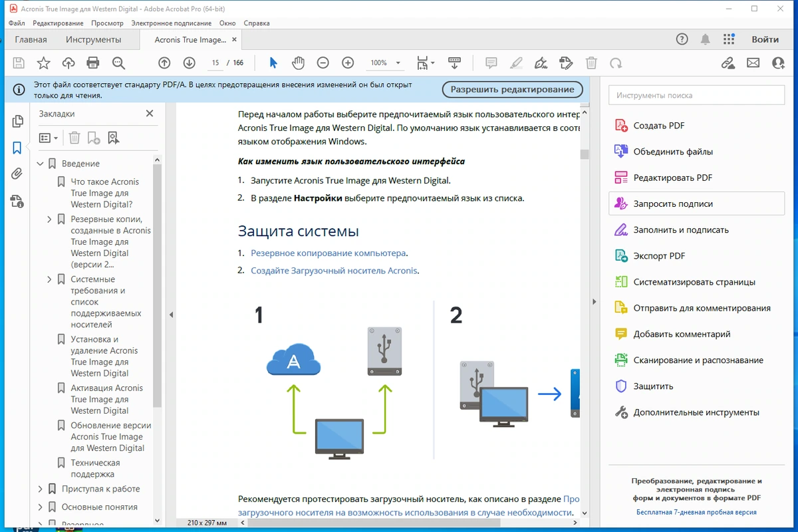The height and width of the screenshot is (532, 798).
Task: Click Разрешить редактирование button
Action: point(512,89)
